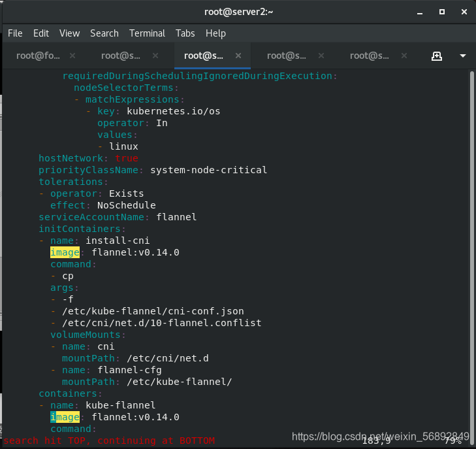Click 'hostNetwork' key

coord(71,158)
